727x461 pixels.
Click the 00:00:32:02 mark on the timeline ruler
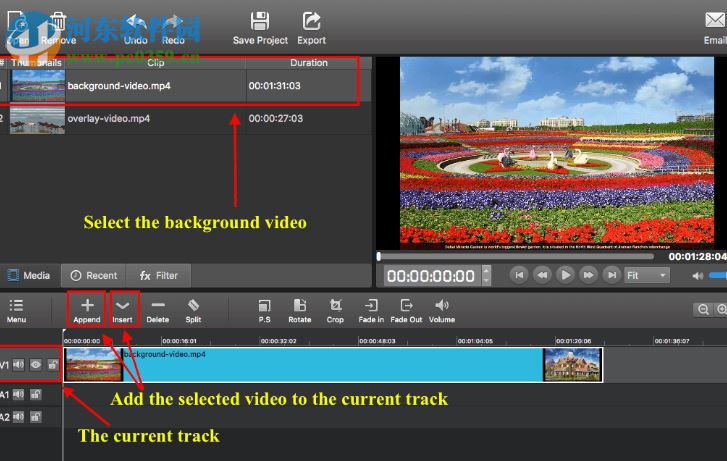[x=278, y=341]
